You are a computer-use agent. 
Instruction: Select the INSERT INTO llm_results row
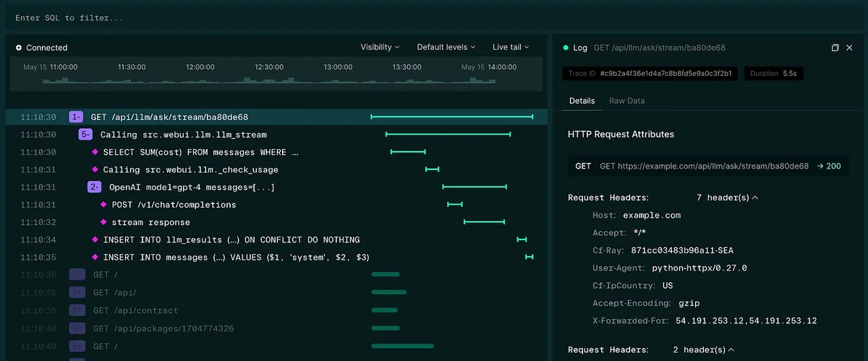pos(276,239)
